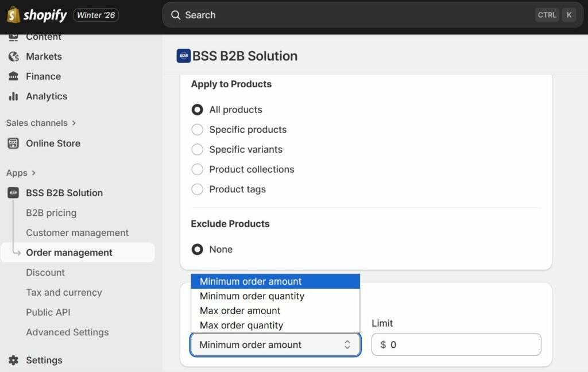Open Customer management submenu item
Viewport: 588px width, 372px height.
tap(78, 232)
